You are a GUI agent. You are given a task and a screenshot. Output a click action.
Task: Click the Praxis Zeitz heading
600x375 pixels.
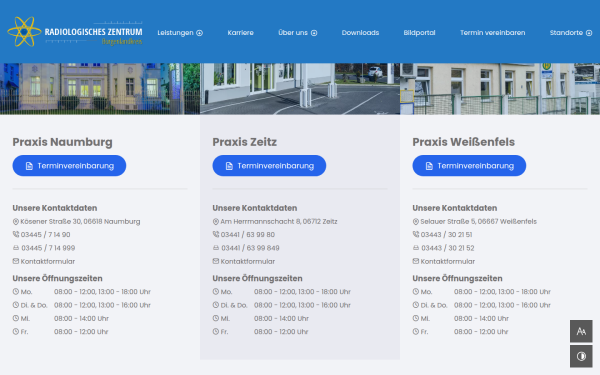coord(245,142)
